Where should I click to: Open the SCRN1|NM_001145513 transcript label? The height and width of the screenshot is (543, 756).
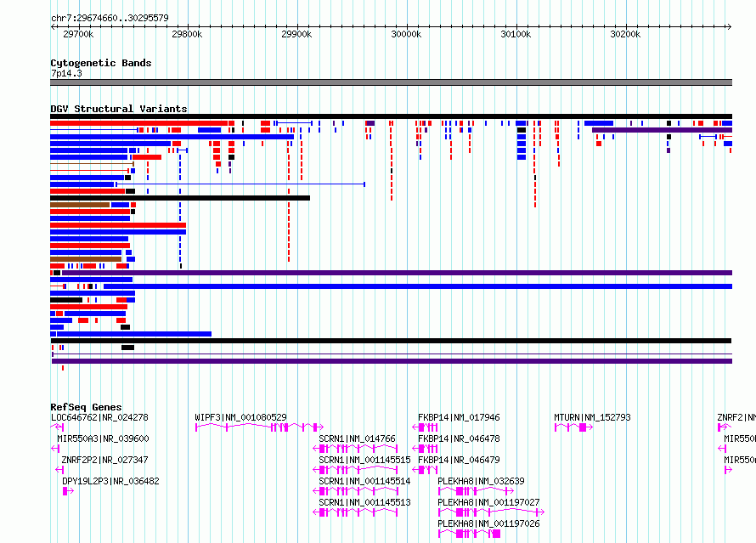click(x=364, y=502)
